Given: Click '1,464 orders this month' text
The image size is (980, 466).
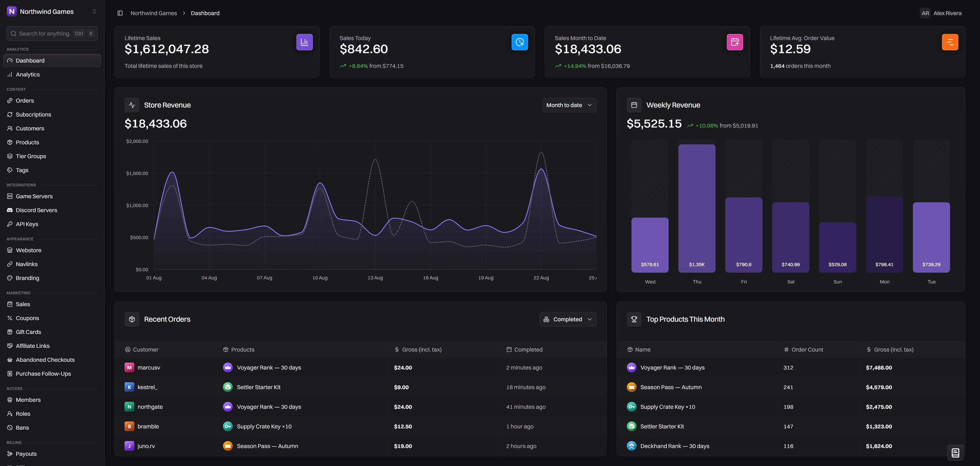Looking at the screenshot, I should click(800, 66).
